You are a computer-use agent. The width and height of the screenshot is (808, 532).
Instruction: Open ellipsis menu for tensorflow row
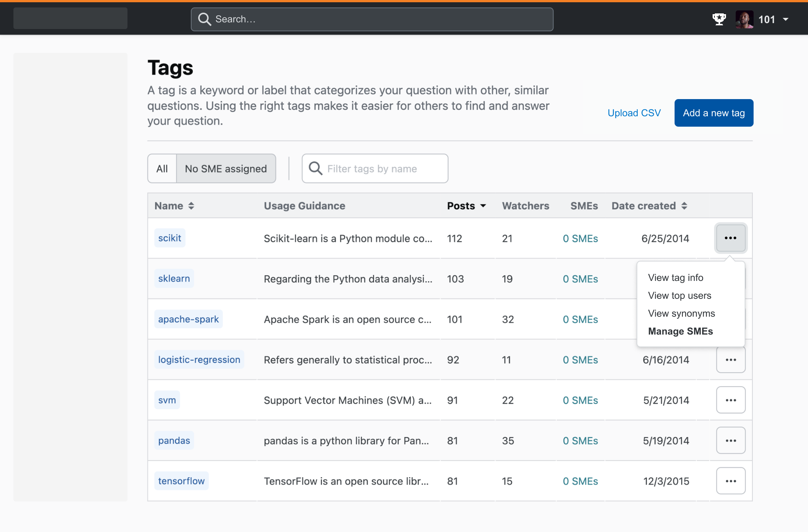[730, 481]
